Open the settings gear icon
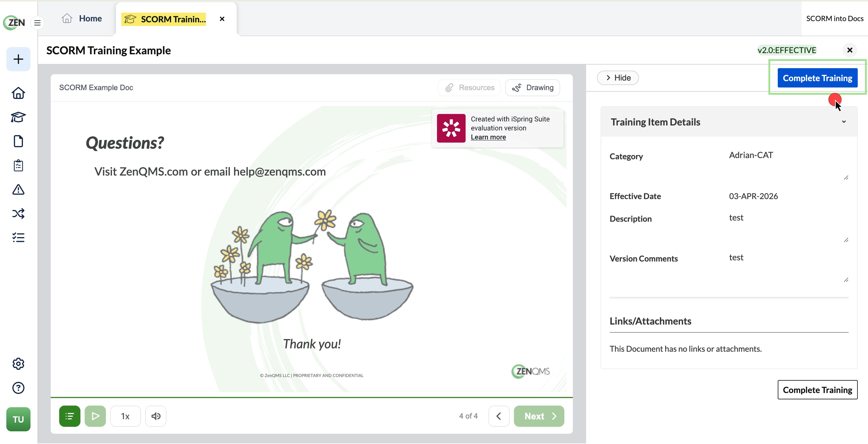Screen dimensions: 868x444 (x=18, y=363)
